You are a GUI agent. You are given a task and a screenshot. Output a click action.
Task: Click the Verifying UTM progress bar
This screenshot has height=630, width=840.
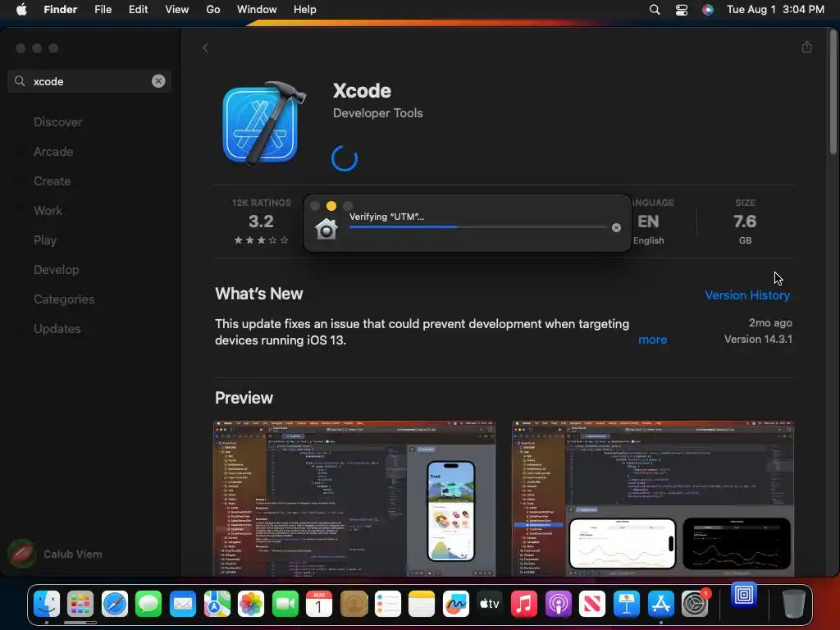click(478, 226)
